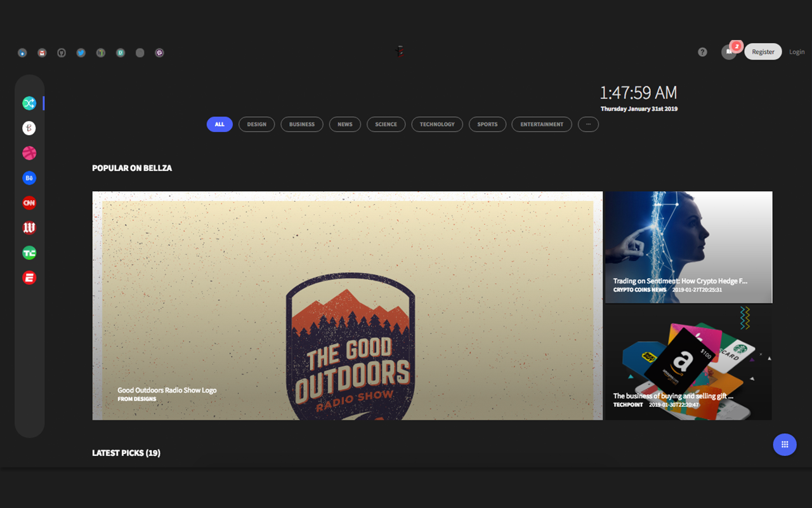
Task: Select the BUSINESS category filter
Action: click(302, 124)
